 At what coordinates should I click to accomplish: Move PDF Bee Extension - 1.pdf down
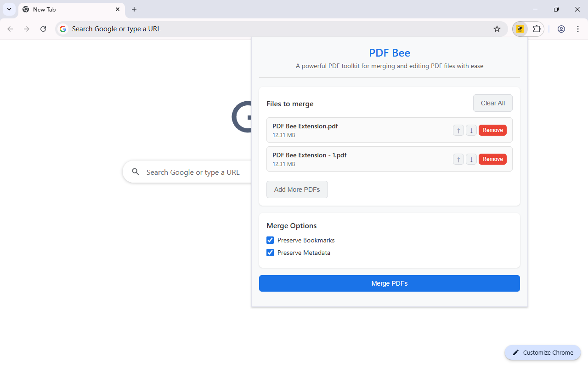tap(471, 159)
